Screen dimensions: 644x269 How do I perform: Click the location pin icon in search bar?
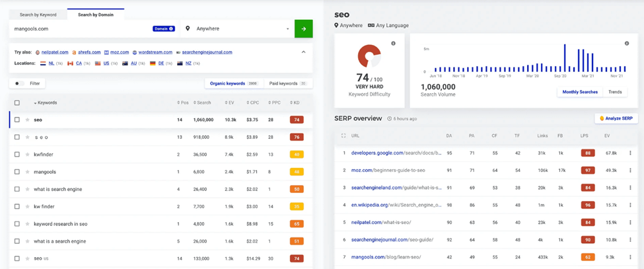click(188, 28)
